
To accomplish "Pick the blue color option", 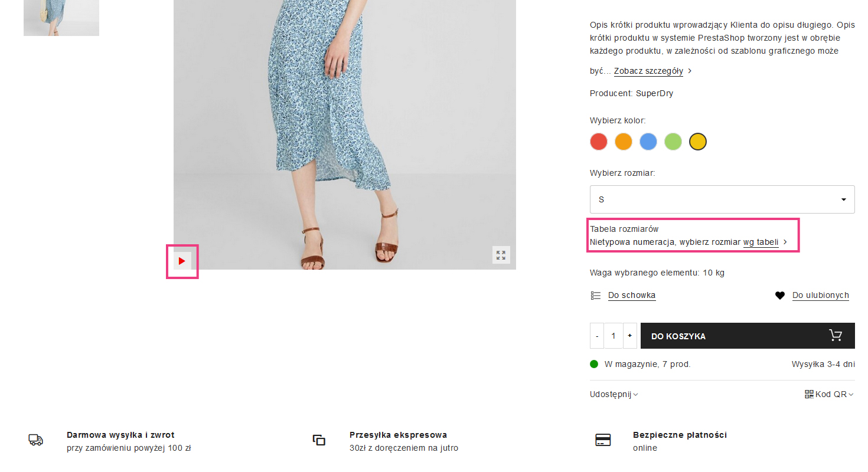I will pyautogui.click(x=648, y=142).
